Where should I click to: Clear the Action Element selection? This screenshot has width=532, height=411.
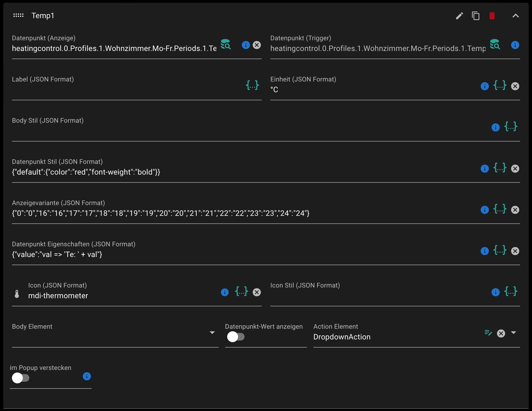(501, 333)
